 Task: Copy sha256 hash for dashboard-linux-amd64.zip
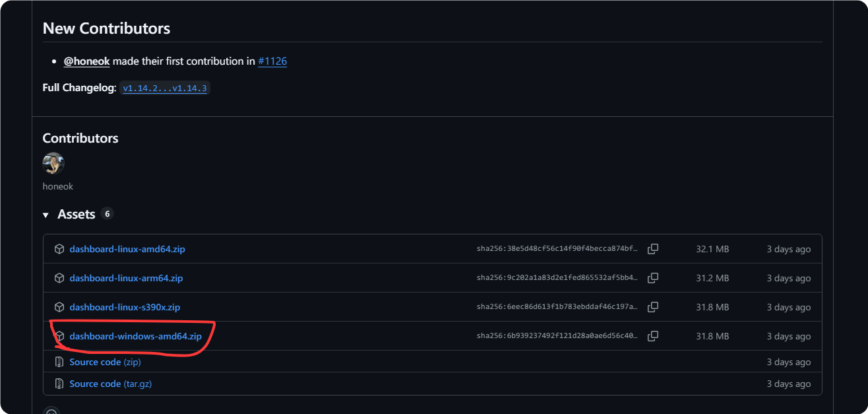click(653, 249)
